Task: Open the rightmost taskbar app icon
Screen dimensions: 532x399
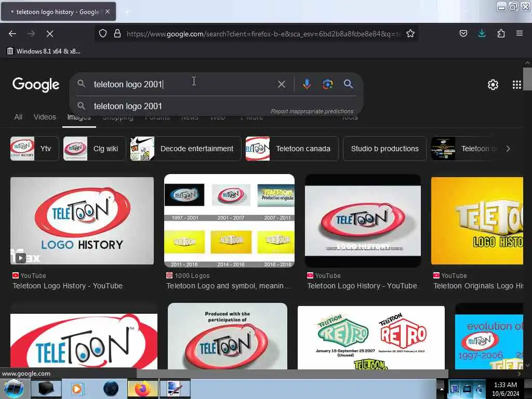Action: click(x=175, y=389)
